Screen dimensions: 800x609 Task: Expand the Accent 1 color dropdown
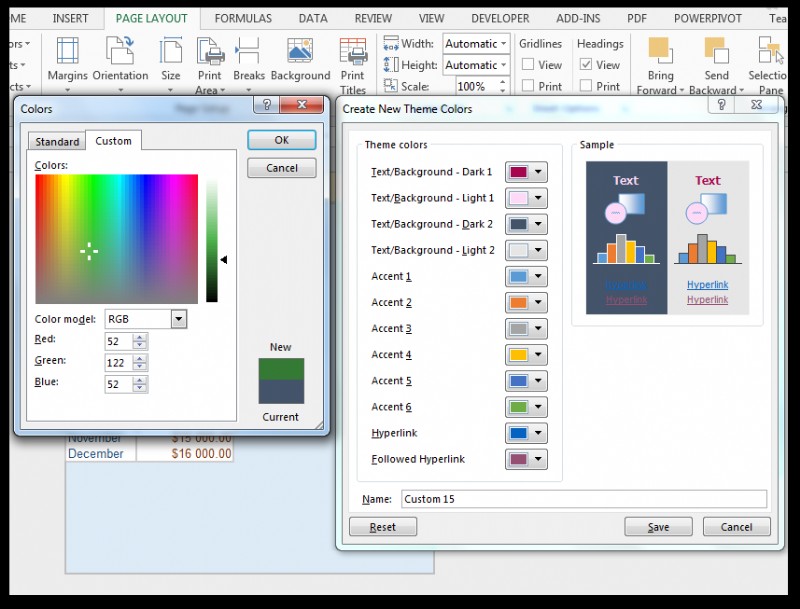[x=535, y=276]
